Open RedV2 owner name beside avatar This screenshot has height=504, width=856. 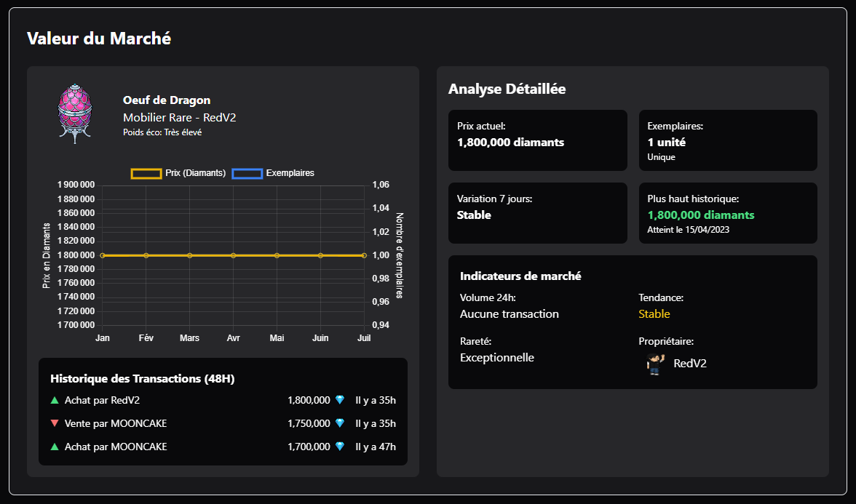tap(690, 364)
